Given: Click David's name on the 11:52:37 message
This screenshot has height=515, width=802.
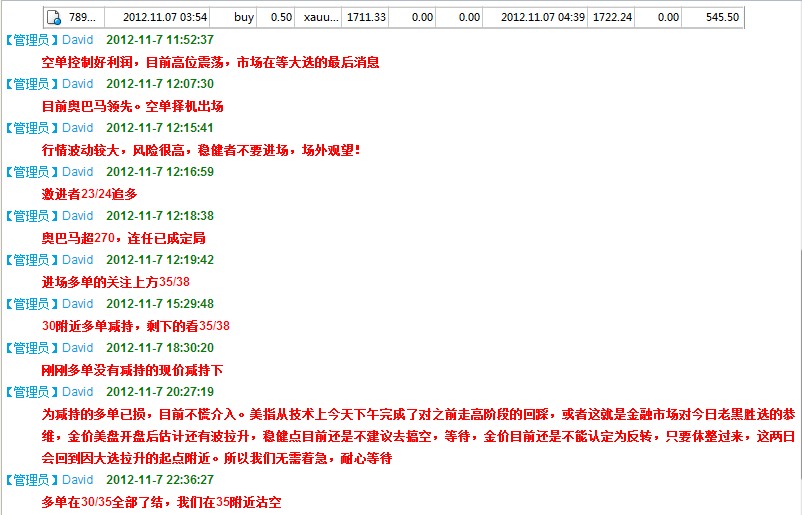Looking at the screenshot, I should coord(77,40).
